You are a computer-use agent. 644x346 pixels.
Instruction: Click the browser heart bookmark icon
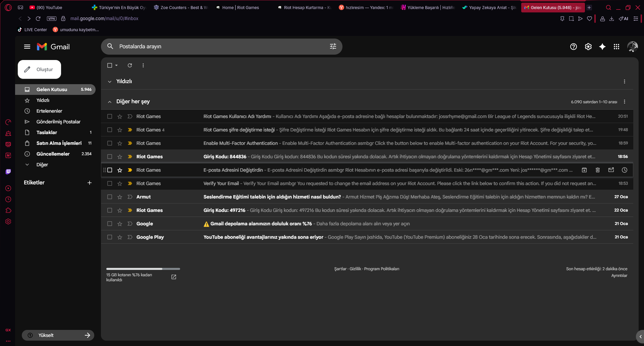pos(589,19)
